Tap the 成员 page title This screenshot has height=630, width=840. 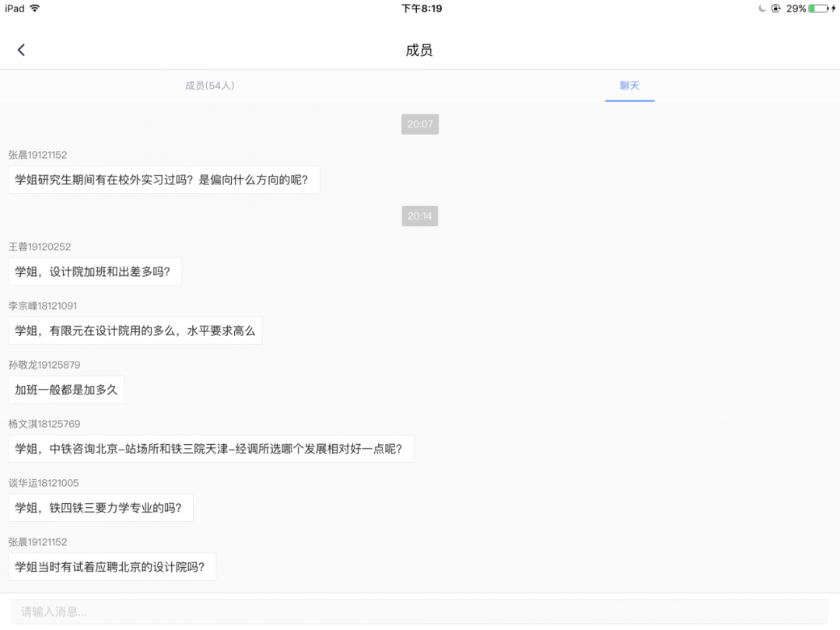point(419,51)
